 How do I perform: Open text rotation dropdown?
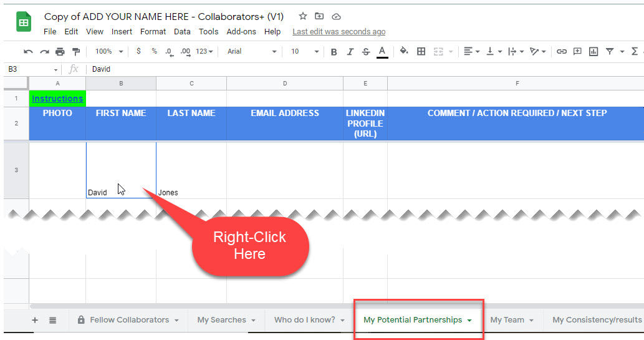(537, 51)
